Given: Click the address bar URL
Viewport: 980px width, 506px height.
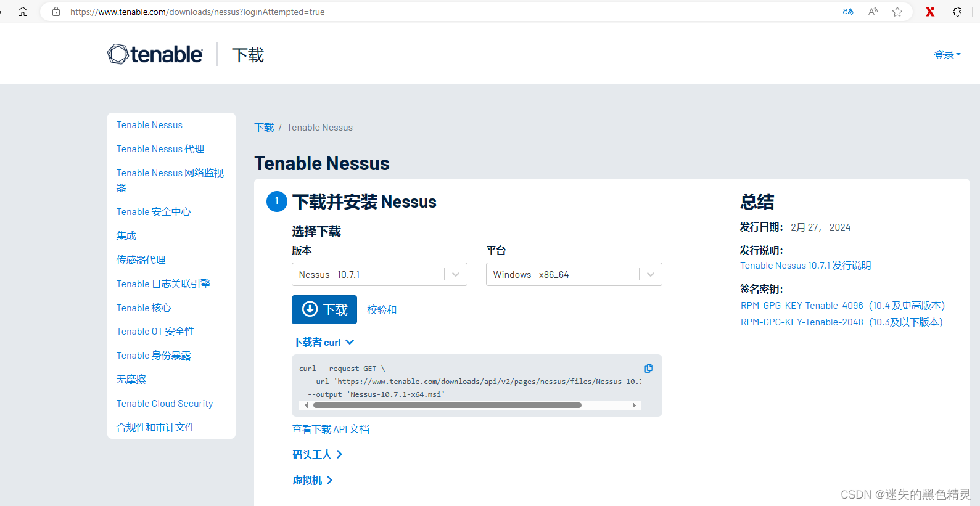Looking at the screenshot, I should click(x=197, y=12).
